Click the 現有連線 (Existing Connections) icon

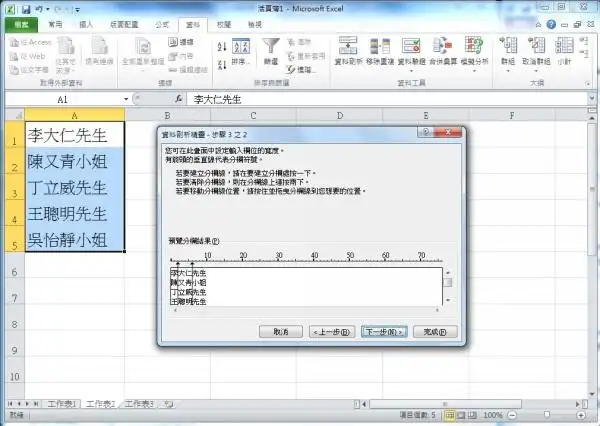tap(99, 52)
